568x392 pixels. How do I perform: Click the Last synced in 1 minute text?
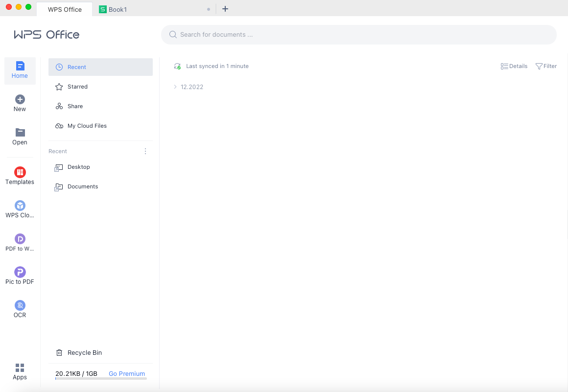[217, 66]
